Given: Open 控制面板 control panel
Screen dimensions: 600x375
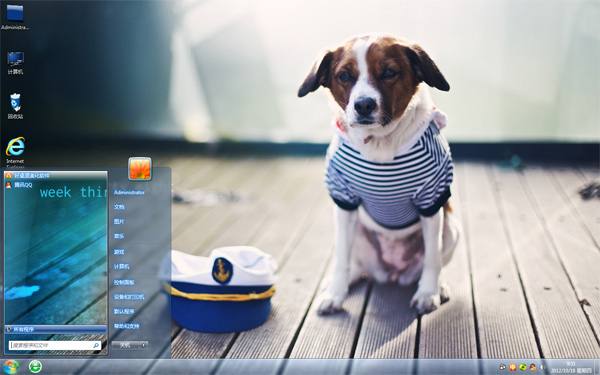Looking at the screenshot, I should point(124,282).
